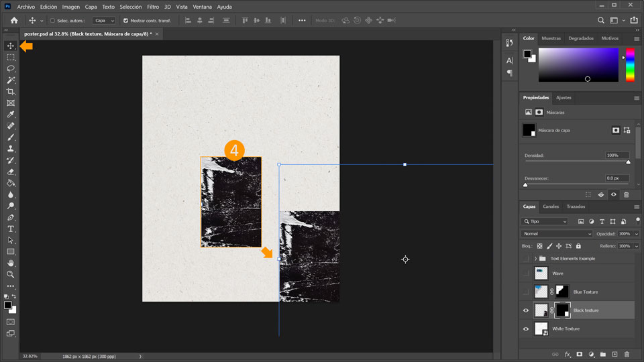The height and width of the screenshot is (362, 644).
Task: Open the fx layer style menu
Action: 568,354
